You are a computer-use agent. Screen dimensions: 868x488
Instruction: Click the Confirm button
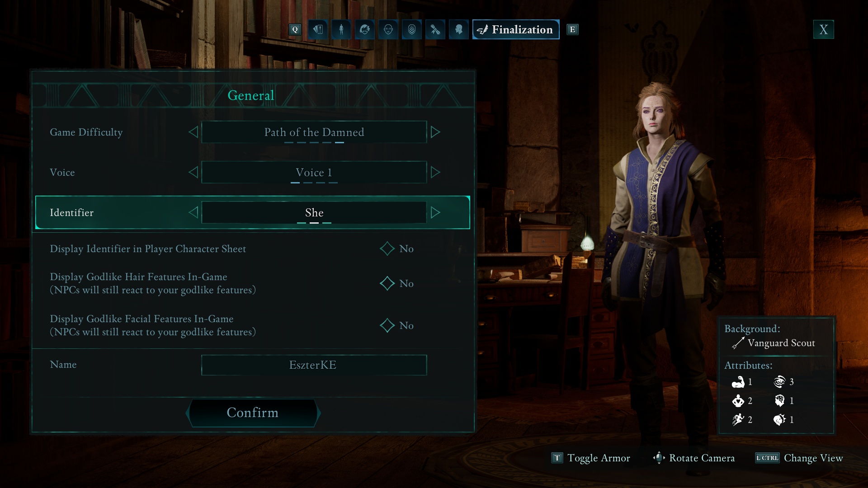[253, 413]
